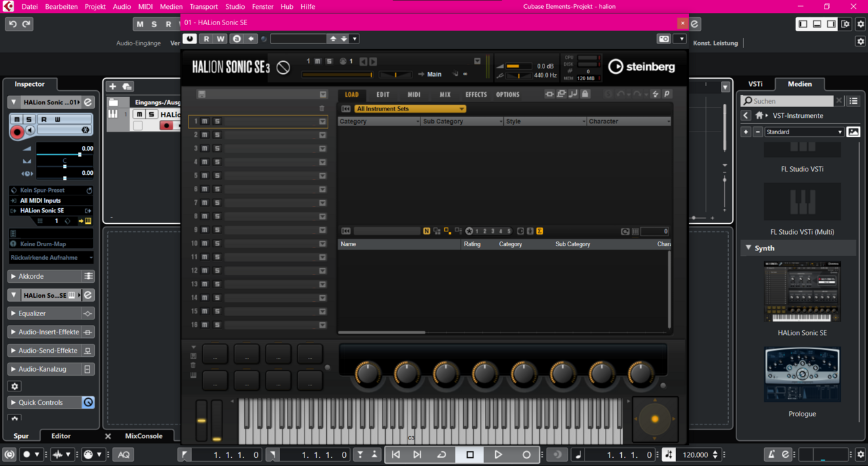Image resolution: width=868 pixels, height=466 pixels.
Task: Open the Editor tab in lower zone
Action: (x=61, y=436)
